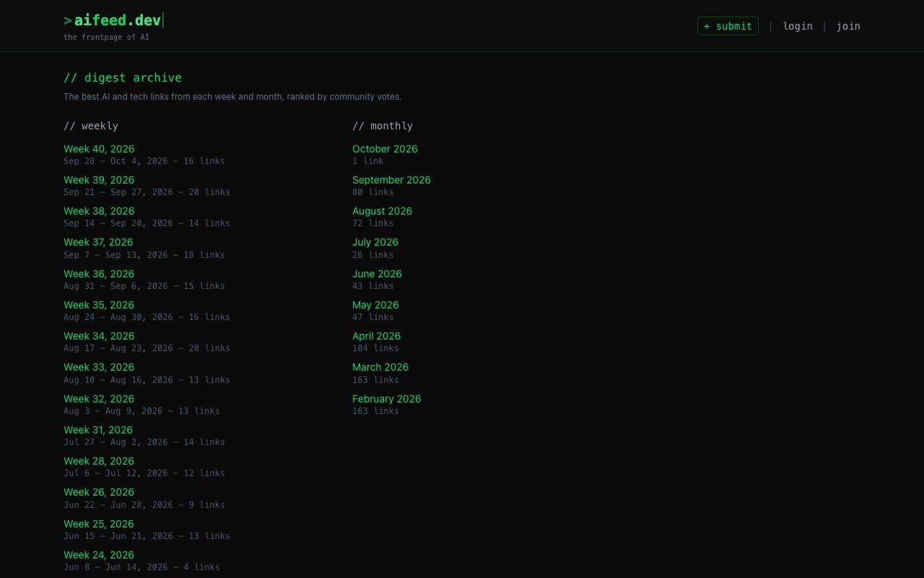Select the June 2026 monthly digest

(377, 274)
